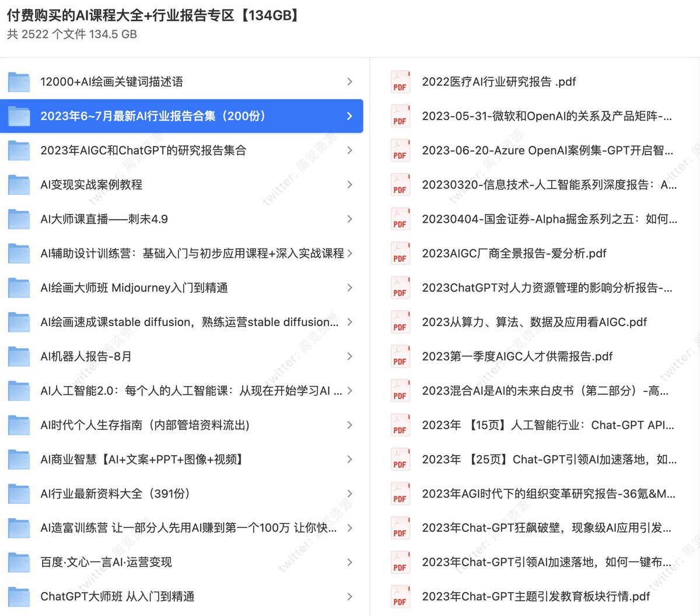
Task: Click folder icon of ChatGPT大师班 从入门到精通
Action: (19, 597)
